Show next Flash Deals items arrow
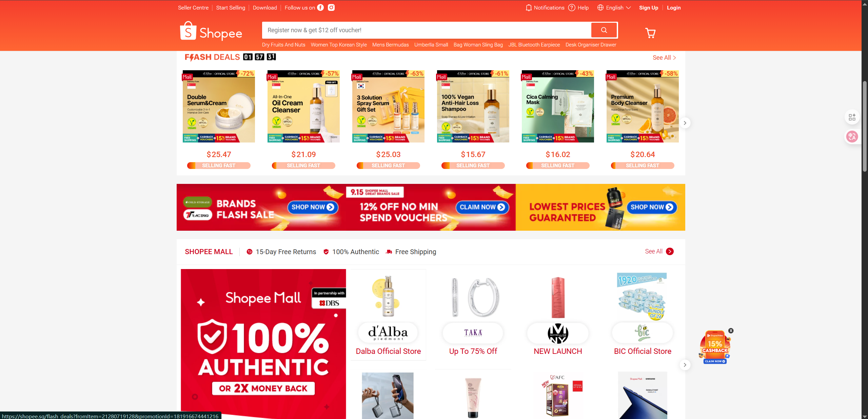This screenshot has width=868, height=419. pos(685,123)
